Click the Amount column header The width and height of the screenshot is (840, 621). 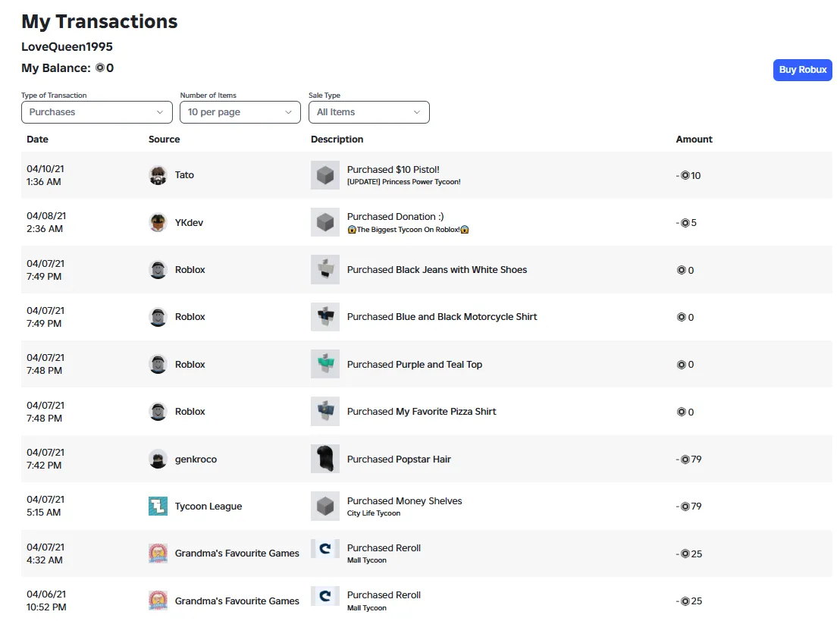(694, 140)
